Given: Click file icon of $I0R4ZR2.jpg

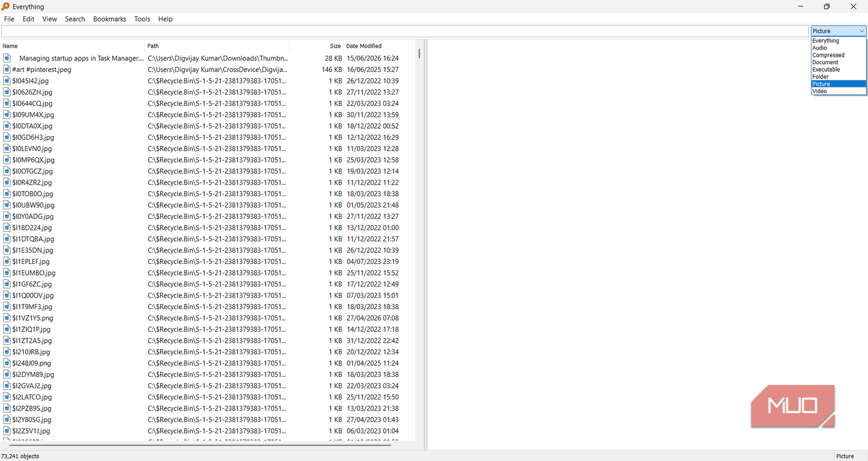Looking at the screenshot, I should tap(7, 182).
